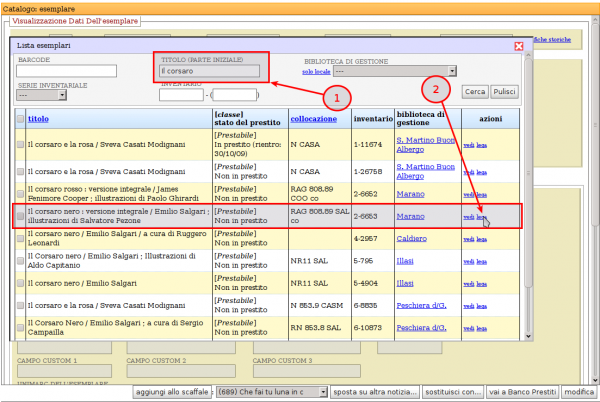The image size is (600, 402).
Task: Tick checkbox for inventory 1-11674 row
Action: coord(21,144)
